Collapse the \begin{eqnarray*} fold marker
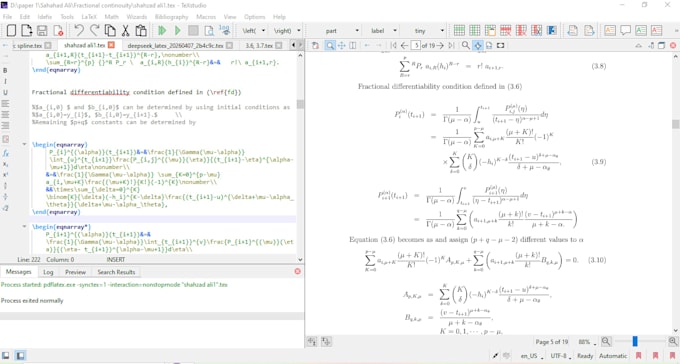 pos(24,226)
